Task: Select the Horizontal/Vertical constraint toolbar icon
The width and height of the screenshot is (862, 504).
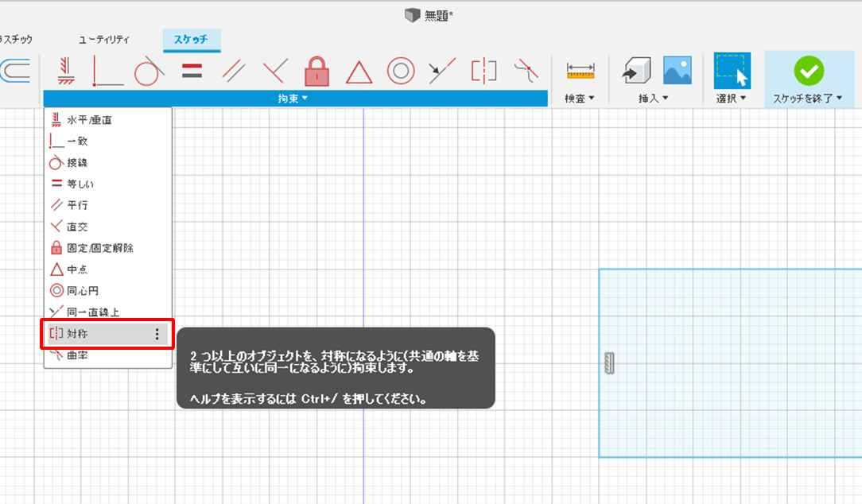Action: pos(66,72)
